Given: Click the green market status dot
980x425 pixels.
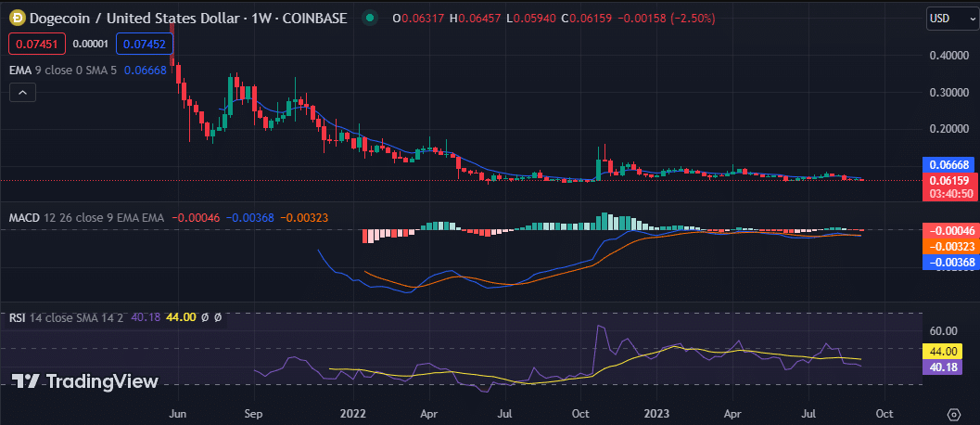Looking at the screenshot, I should [371, 19].
